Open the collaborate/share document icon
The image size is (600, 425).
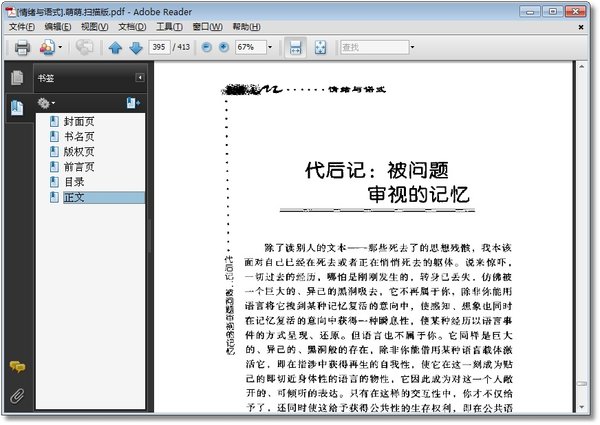click(x=47, y=48)
